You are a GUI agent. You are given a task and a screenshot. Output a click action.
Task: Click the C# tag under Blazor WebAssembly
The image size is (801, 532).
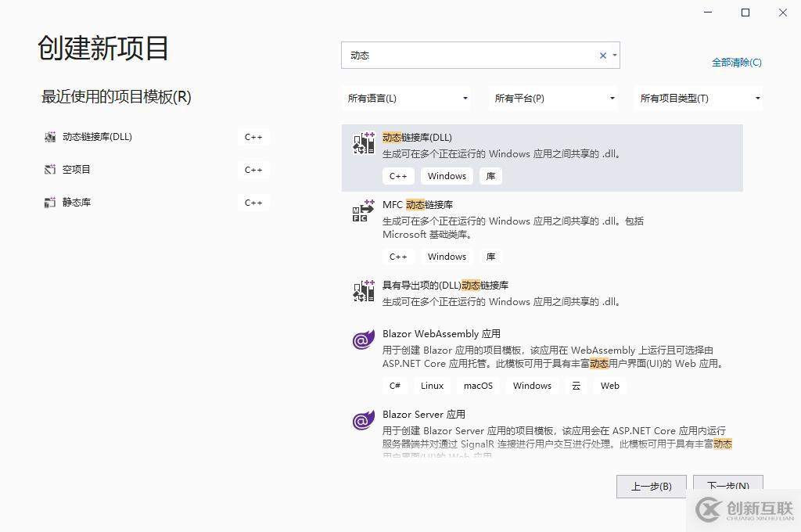pyautogui.click(x=394, y=386)
